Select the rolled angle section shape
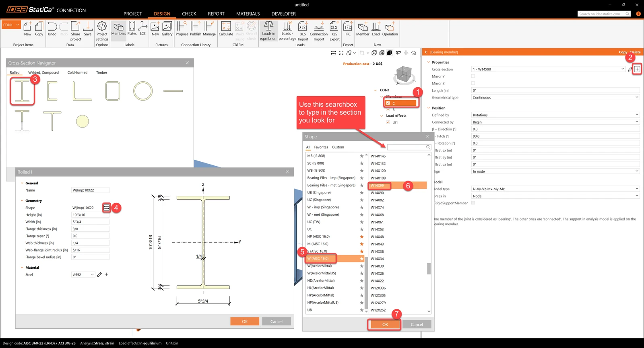This screenshot has height=348, width=644. [82, 91]
